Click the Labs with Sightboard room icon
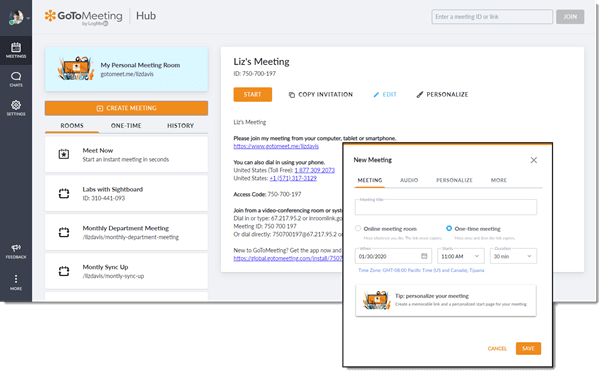Image resolution: width=600 pixels, height=371 pixels. [x=64, y=194]
